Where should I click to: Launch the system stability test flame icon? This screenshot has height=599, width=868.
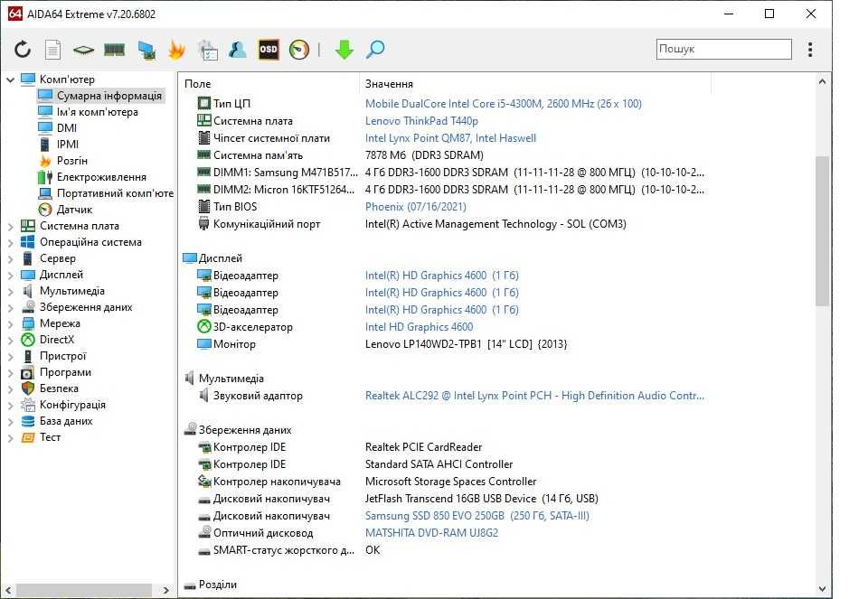(x=176, y=50)
